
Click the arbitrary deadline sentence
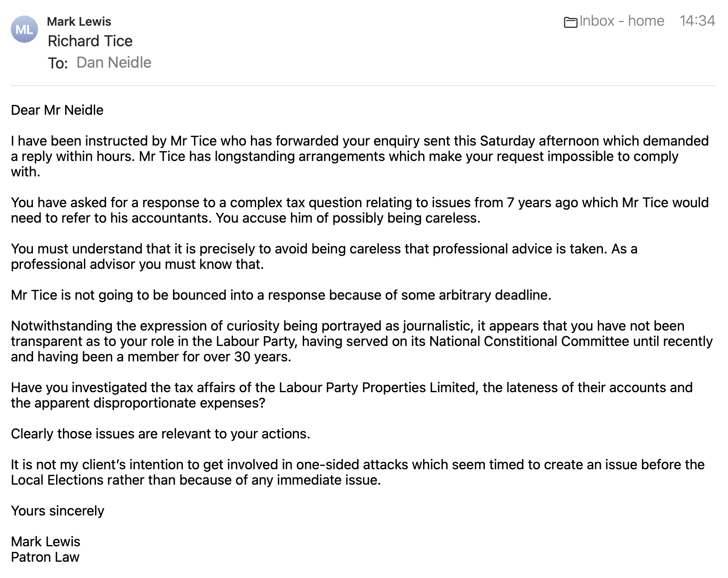[x=281, y=295]
